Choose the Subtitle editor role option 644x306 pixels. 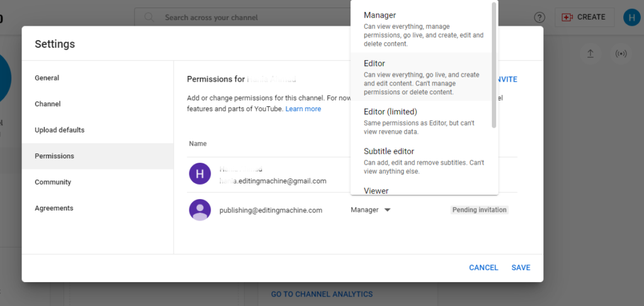421,160
